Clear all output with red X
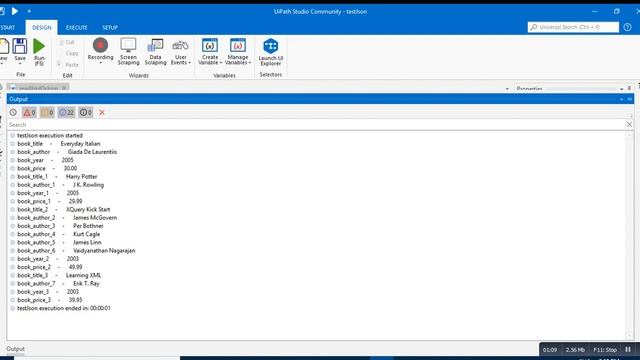 (x=102, y=112)
